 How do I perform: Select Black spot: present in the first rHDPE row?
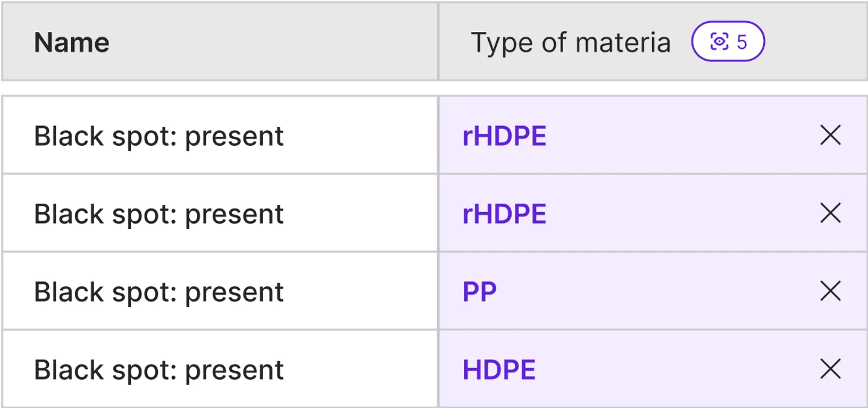tap(159, 136)
